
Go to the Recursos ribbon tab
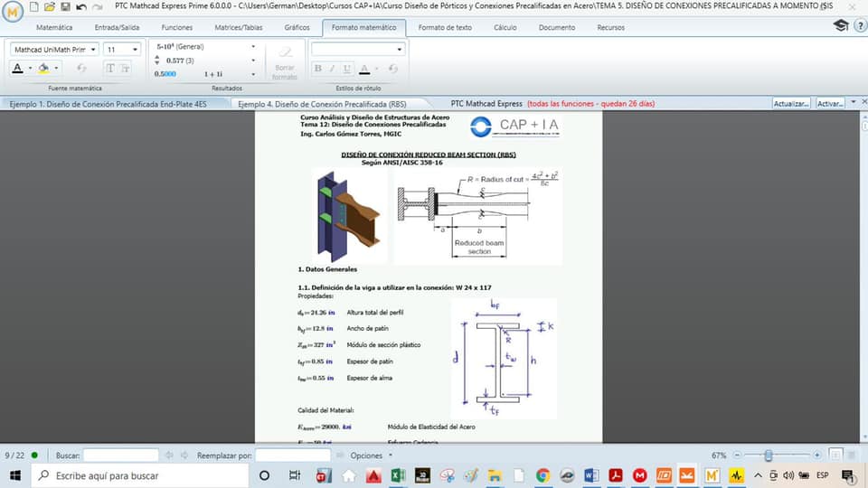click(x=611, y=27)
